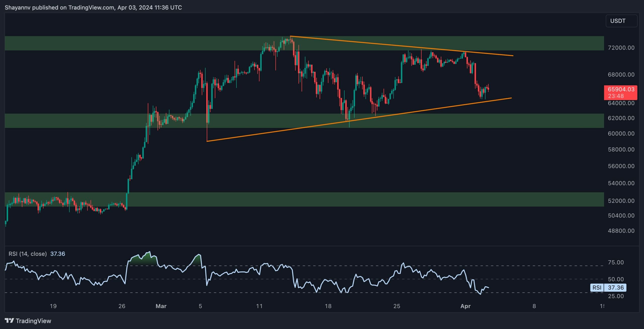644x329 pixels.
Task: Click the 11 date marker on time axis
Action: (x=259, y=306)
